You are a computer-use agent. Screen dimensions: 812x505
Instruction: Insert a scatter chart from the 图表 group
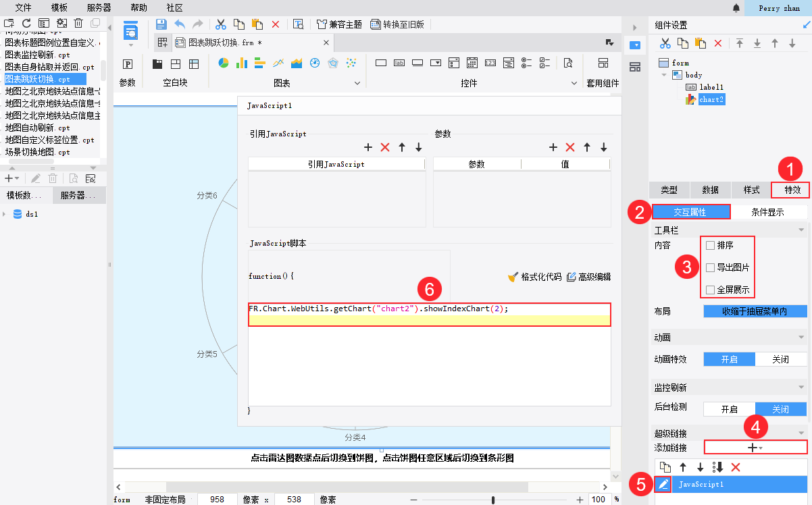351,63
